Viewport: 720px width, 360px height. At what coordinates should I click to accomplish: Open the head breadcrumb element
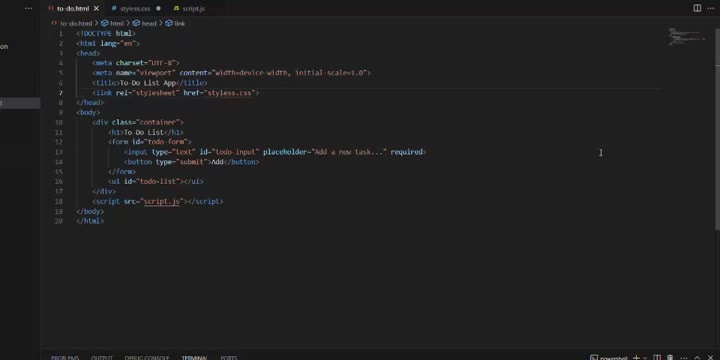[149, 23]
